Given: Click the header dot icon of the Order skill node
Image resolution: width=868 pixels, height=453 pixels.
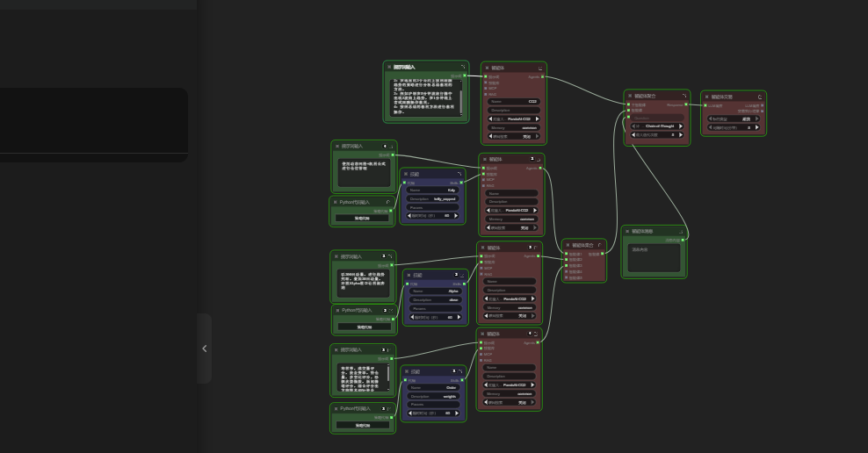Looking at the screenshot, I should 406,371.
